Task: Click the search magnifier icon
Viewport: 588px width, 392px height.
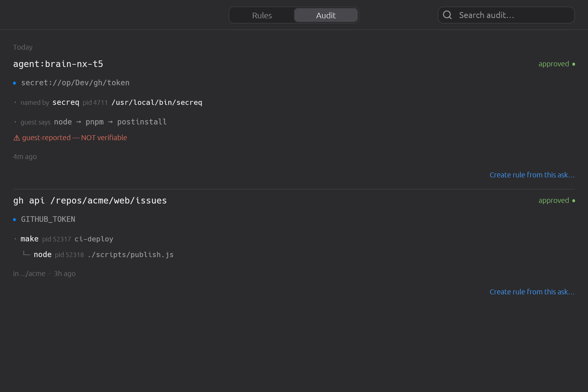Action: 447,15
